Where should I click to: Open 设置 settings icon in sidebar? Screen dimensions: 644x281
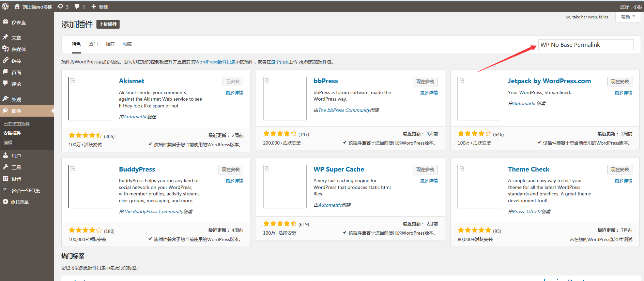(x=5, y=178)
